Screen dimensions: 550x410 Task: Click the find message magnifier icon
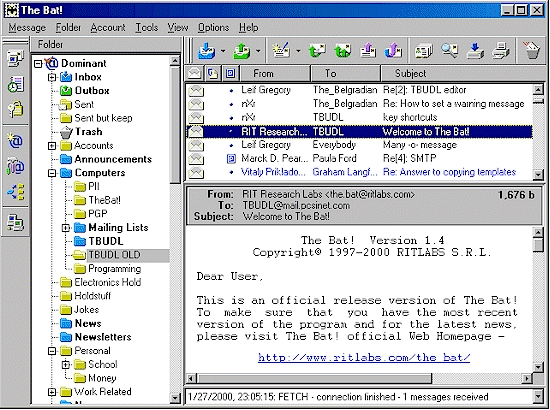pyautogui.click(x=450, y=51)
